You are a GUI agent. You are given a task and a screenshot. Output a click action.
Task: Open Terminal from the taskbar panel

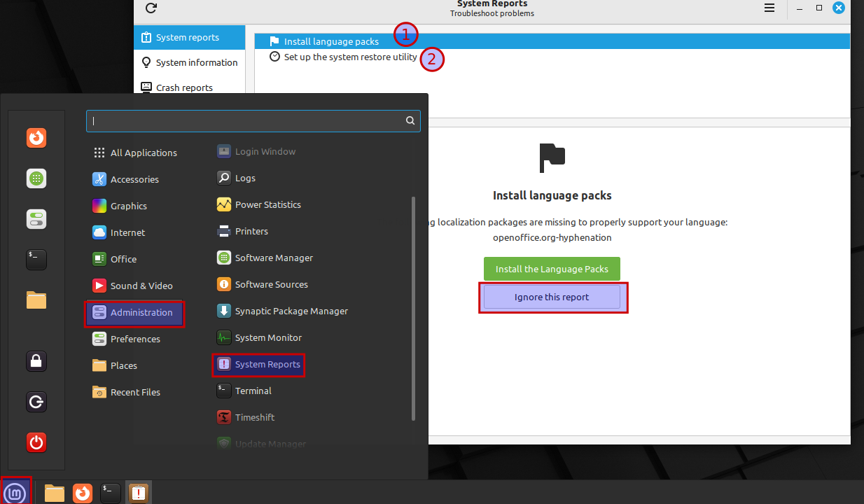[x=111, y=493]
